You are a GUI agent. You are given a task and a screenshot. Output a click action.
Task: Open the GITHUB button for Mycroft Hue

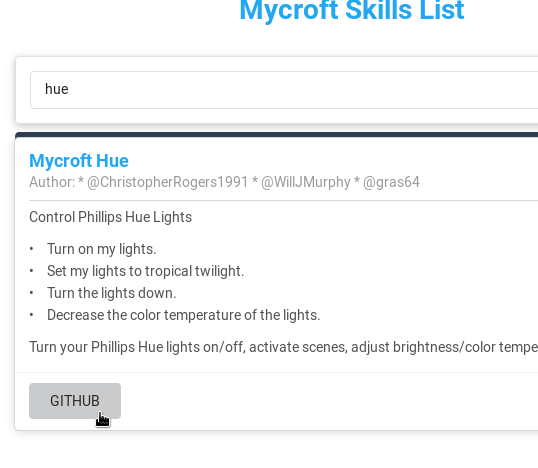point(75,401)
